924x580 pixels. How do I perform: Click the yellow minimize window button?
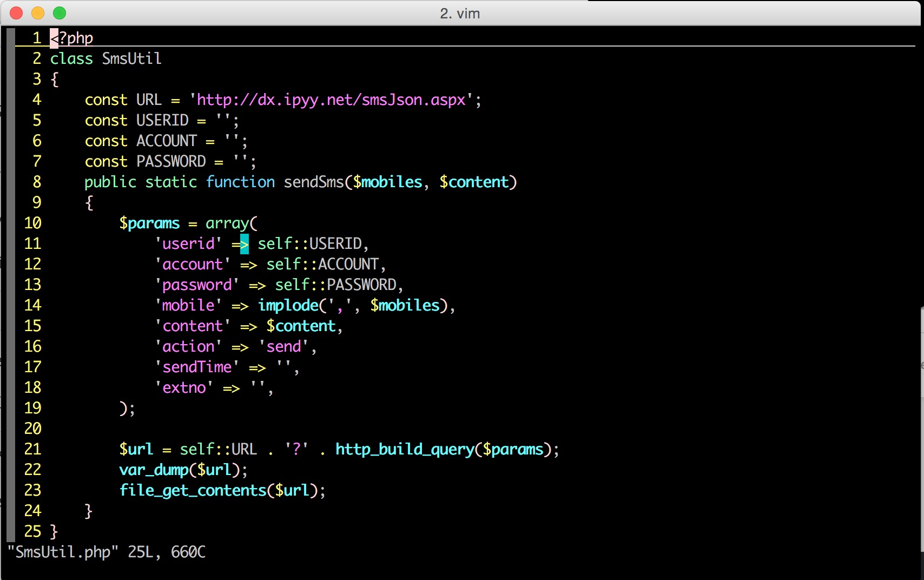click(38, 13)
